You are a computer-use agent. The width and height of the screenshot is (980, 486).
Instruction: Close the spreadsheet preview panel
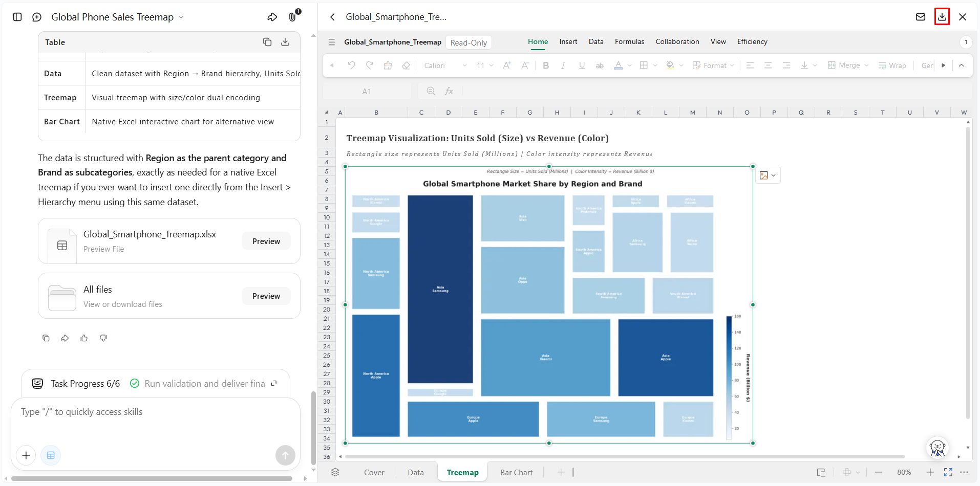[963, 17]
